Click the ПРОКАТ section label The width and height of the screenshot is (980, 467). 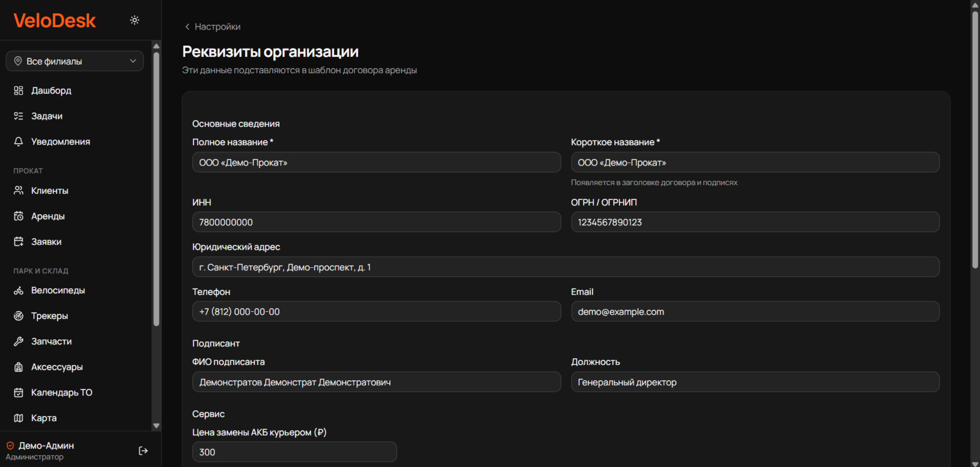tap(28, 171)
